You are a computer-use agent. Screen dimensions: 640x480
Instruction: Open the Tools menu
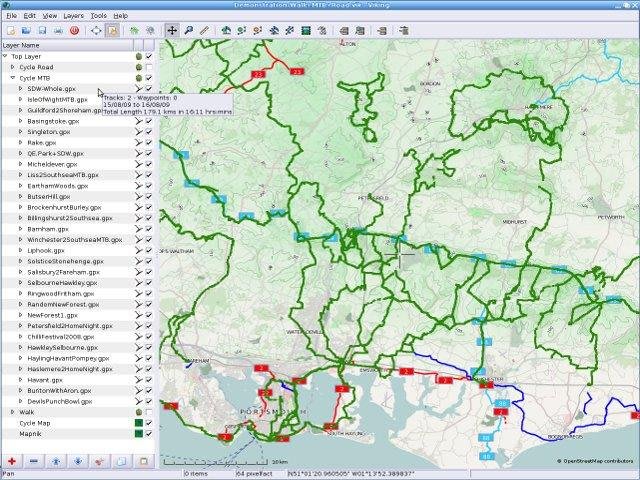(98, 16)
